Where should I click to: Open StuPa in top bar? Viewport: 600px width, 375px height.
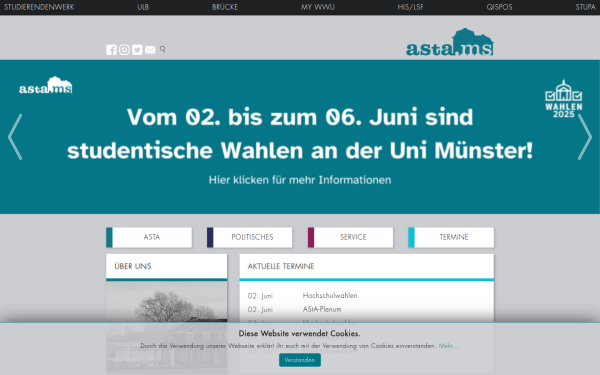[x=585, y=7]
